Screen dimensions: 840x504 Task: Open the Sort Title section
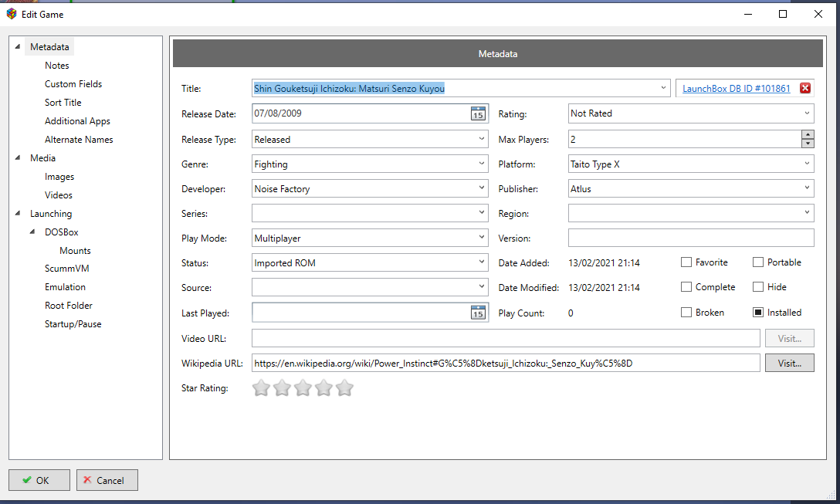[63, 103]
